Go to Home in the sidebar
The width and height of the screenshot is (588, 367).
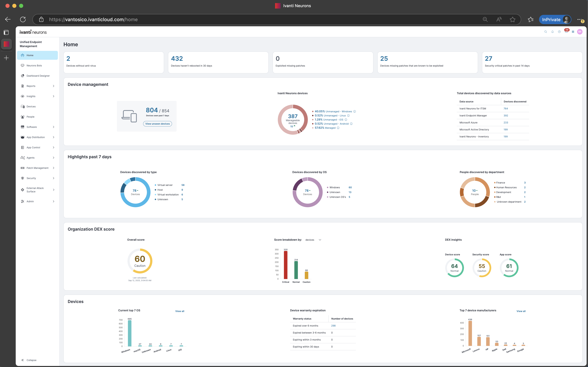(x=37, y=55)
